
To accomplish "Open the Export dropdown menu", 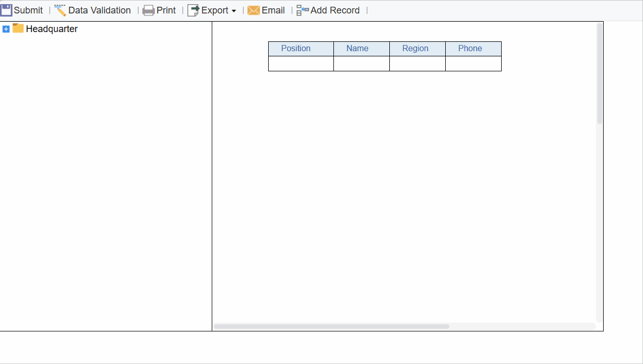I will tap(234, 10).
